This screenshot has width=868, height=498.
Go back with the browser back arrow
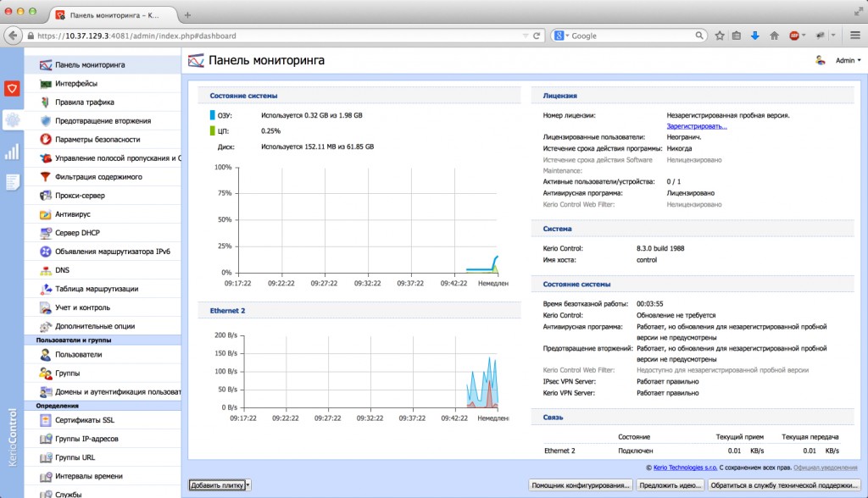click(14, 36)
